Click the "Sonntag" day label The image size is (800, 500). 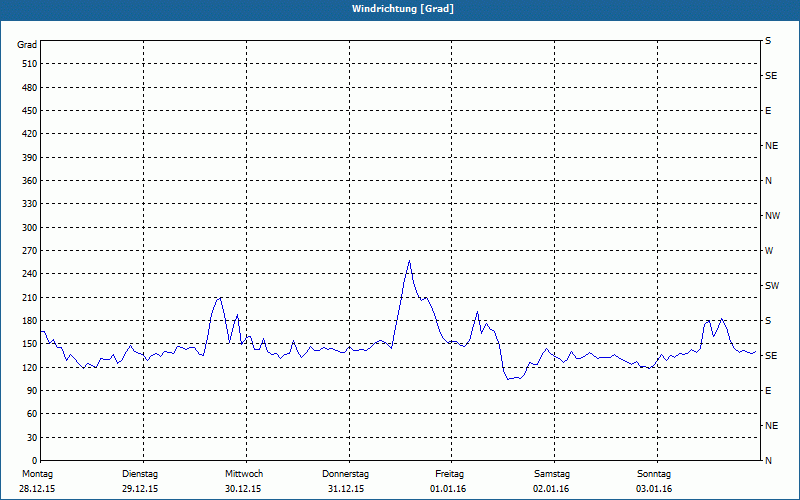(x=654, y=474)
